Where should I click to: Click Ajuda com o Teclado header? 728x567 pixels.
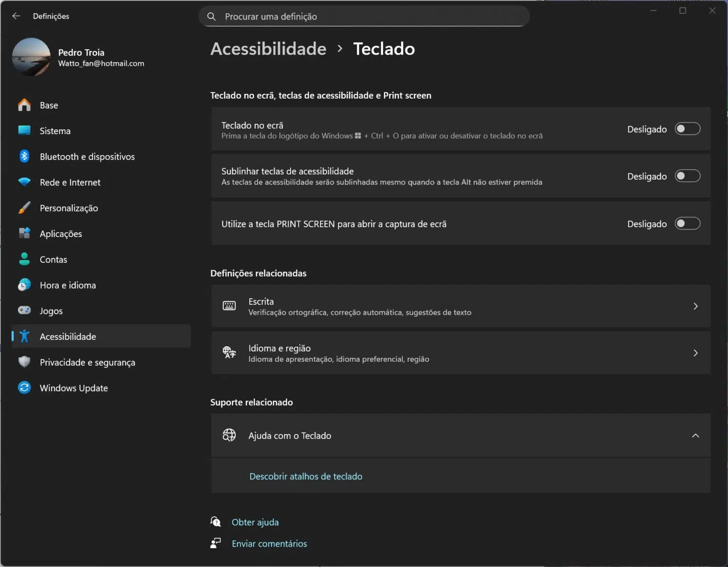tap(461, 435)
